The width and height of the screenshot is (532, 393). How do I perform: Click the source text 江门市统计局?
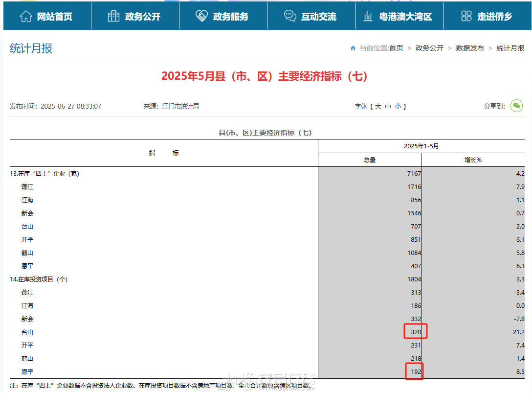click(x=180, y=106)
